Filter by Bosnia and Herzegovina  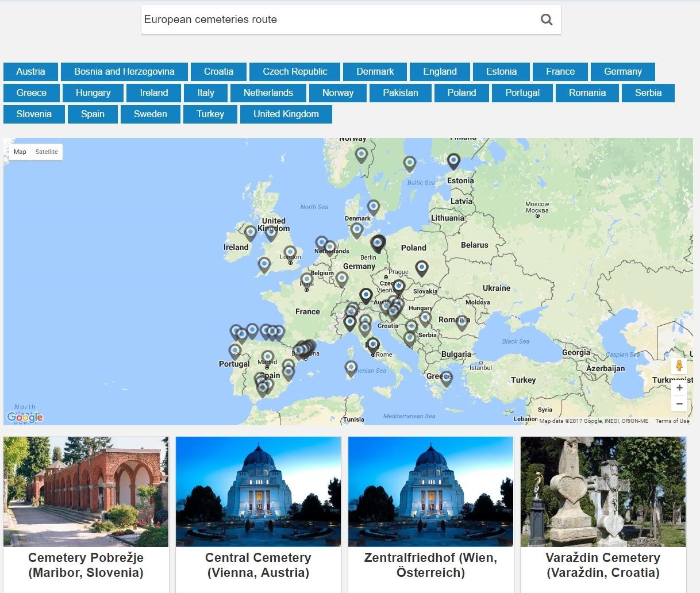pyautogui.click(x=124, y=72)
